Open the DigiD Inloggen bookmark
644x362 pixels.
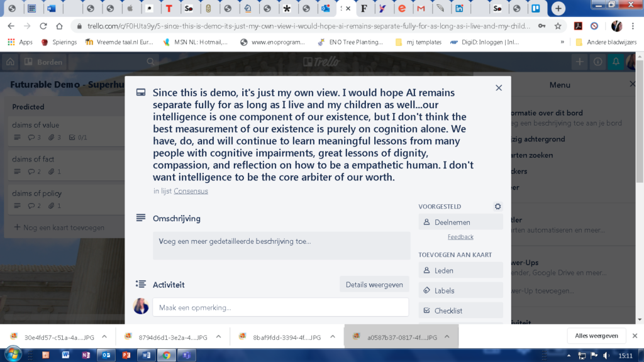[485, 42]
